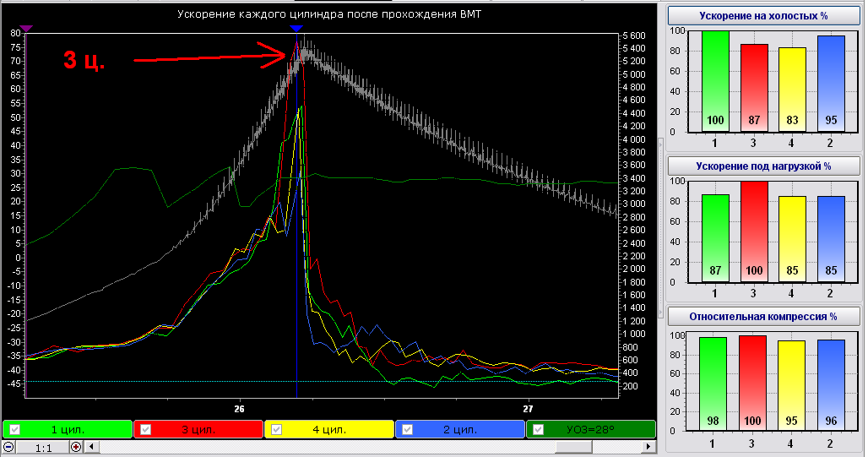This screenshot has height=457, width=868.
Task: Toggle the УОЗ=28° checkbox
Action: tap(538, 429)
